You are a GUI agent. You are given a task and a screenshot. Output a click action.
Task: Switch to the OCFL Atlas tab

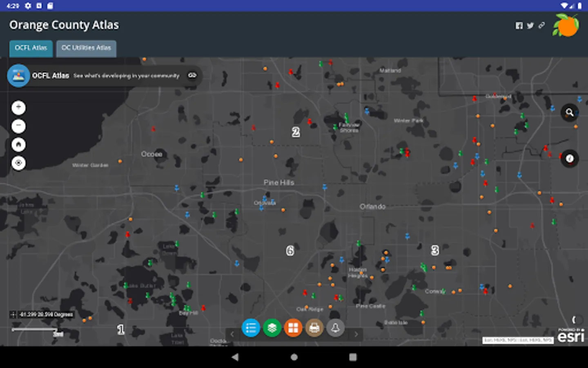(31, 48)
